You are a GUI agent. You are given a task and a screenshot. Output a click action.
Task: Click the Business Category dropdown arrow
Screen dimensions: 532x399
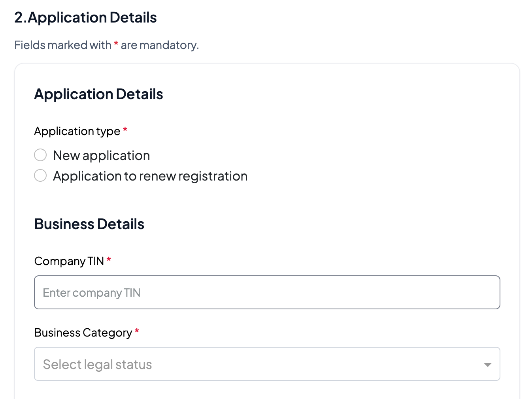coord(488,365)
